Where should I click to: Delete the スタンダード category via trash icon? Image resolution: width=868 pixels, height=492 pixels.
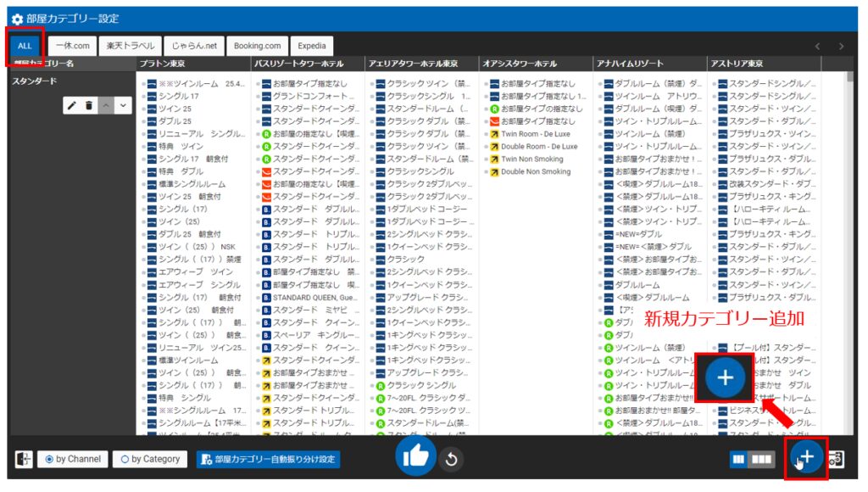[x=89, y=105]
